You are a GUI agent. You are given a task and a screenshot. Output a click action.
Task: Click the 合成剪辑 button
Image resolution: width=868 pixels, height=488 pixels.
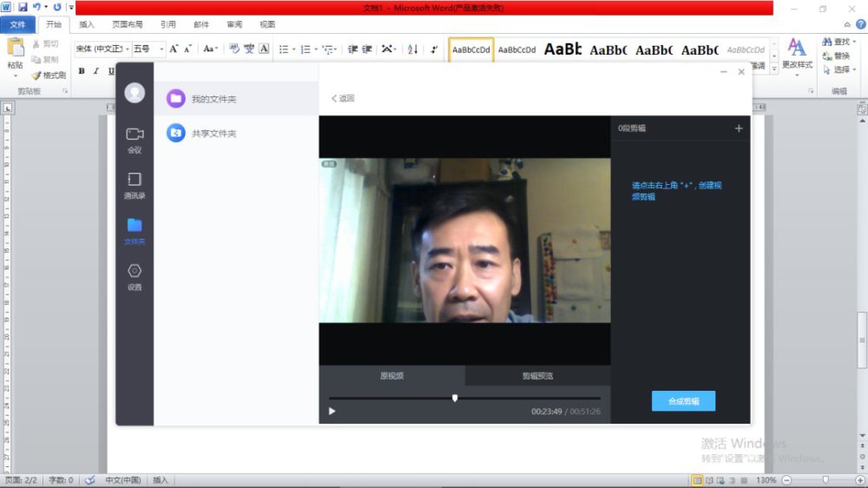coord(683,401)
